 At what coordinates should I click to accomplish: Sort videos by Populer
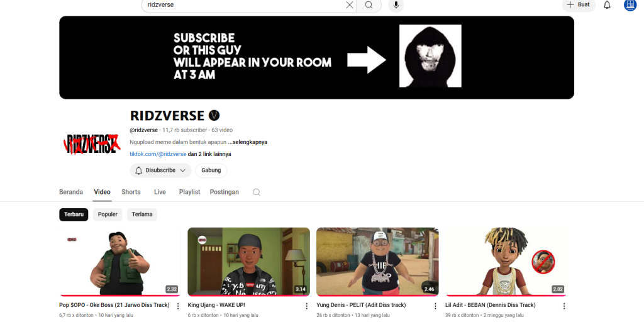click(x=108, y=215)
